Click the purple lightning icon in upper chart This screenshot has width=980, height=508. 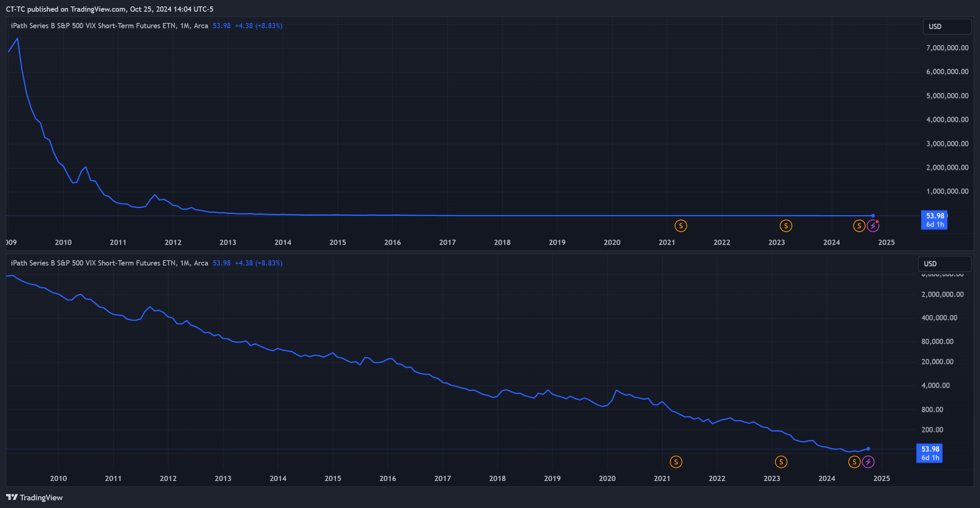coord(873,226)
